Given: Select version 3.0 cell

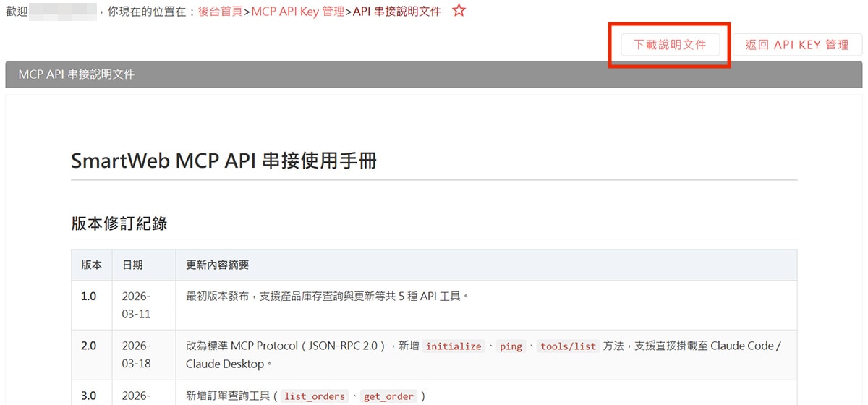Looking at the screenshot, I should [x=92, y=393].
